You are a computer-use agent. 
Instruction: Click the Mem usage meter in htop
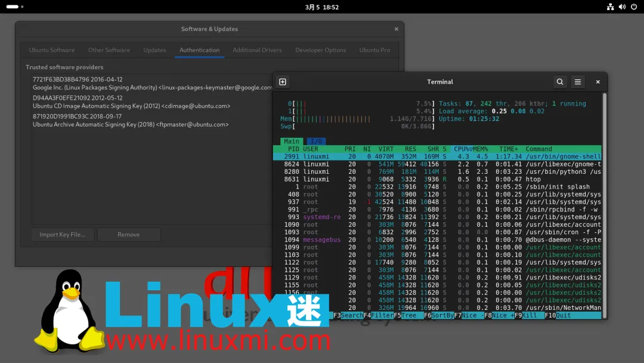coord(357,119)
